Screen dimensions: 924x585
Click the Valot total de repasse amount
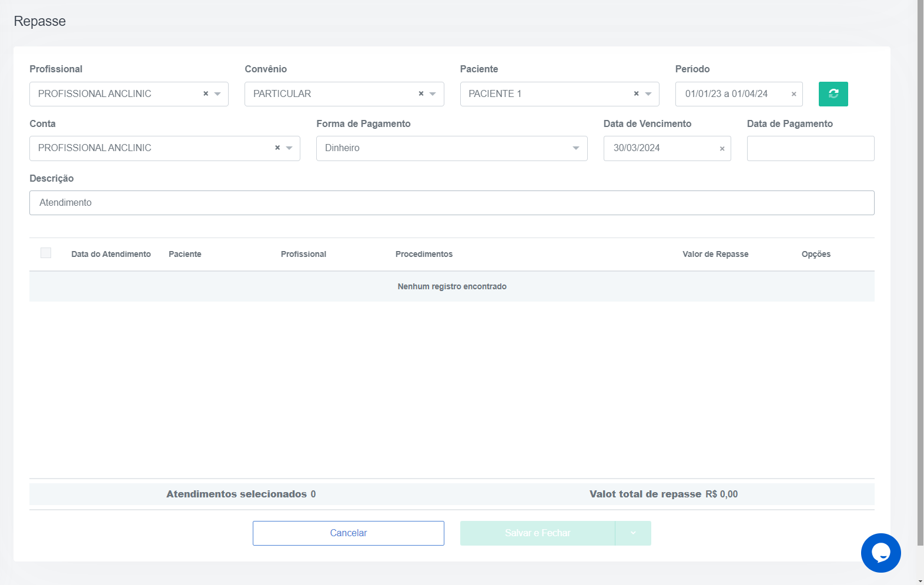(x=664, y=494)
